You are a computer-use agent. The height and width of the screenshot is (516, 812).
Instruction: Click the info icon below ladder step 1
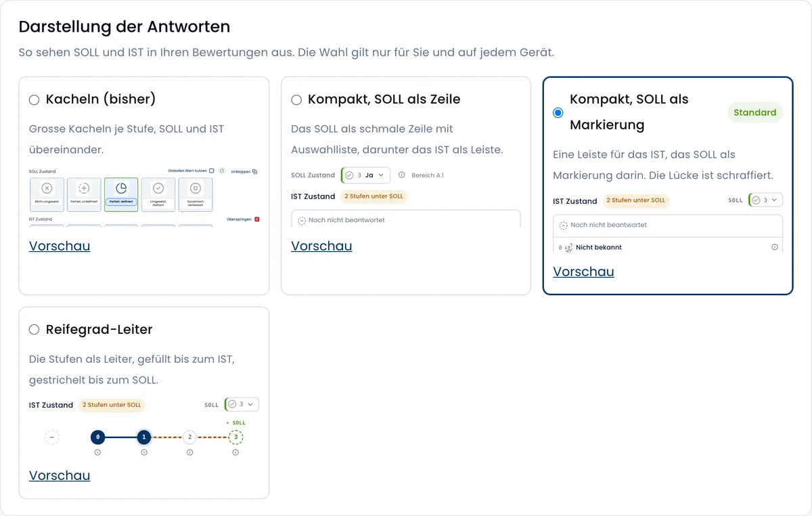pyautogui.click(x=144, y=452)
